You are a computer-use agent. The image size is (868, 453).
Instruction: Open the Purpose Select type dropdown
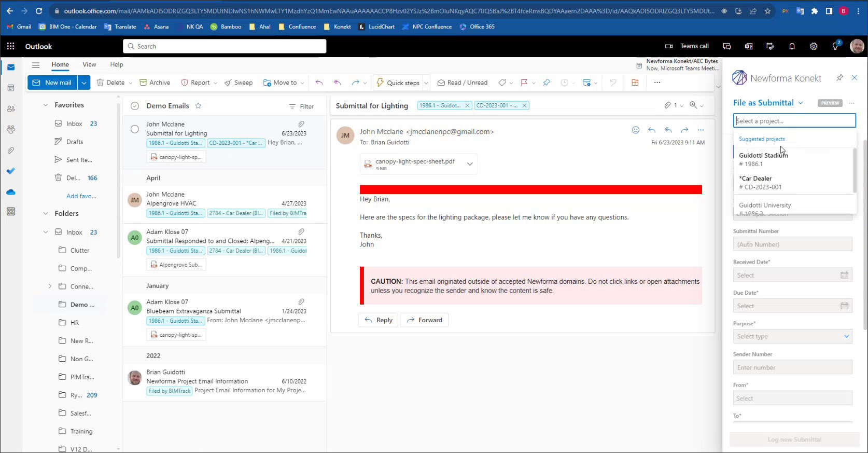point(792,336)
